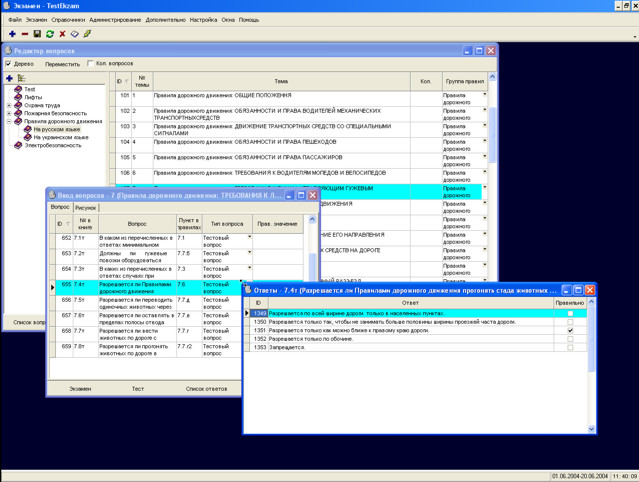Click the pencil edit icon in toolbar

coord(88,34)
